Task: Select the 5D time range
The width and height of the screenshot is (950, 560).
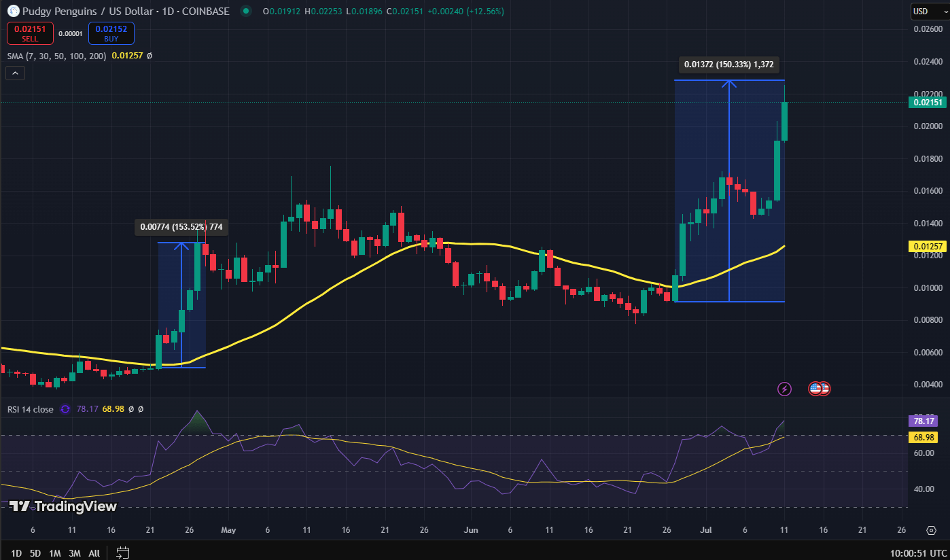Action: click(x=35, y=553)
